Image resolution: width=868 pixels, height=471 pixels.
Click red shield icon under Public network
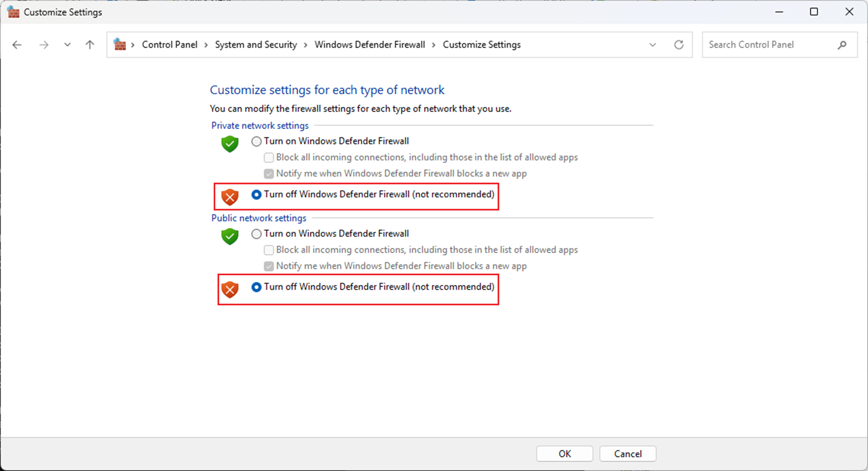230,289
